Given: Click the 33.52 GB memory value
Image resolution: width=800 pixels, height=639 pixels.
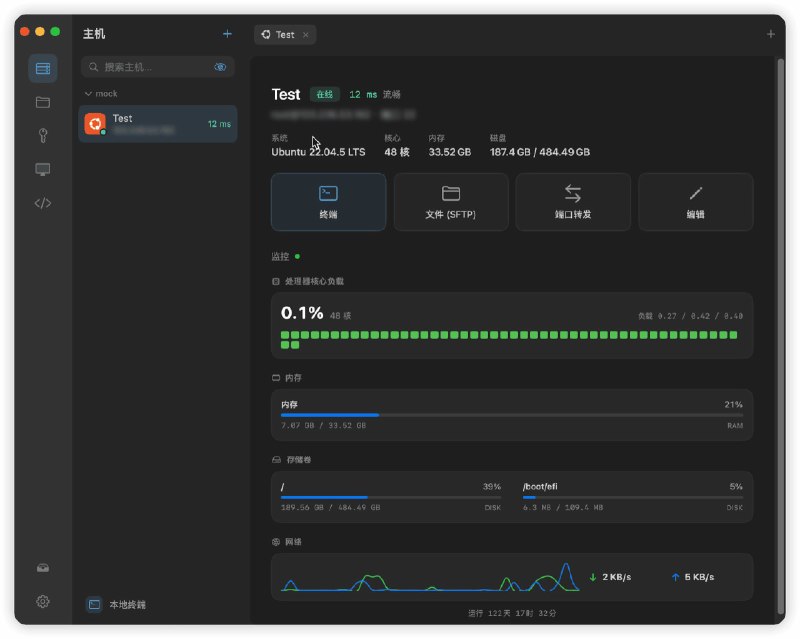Looking at the screenshot, I should click(x=449, y=152).
